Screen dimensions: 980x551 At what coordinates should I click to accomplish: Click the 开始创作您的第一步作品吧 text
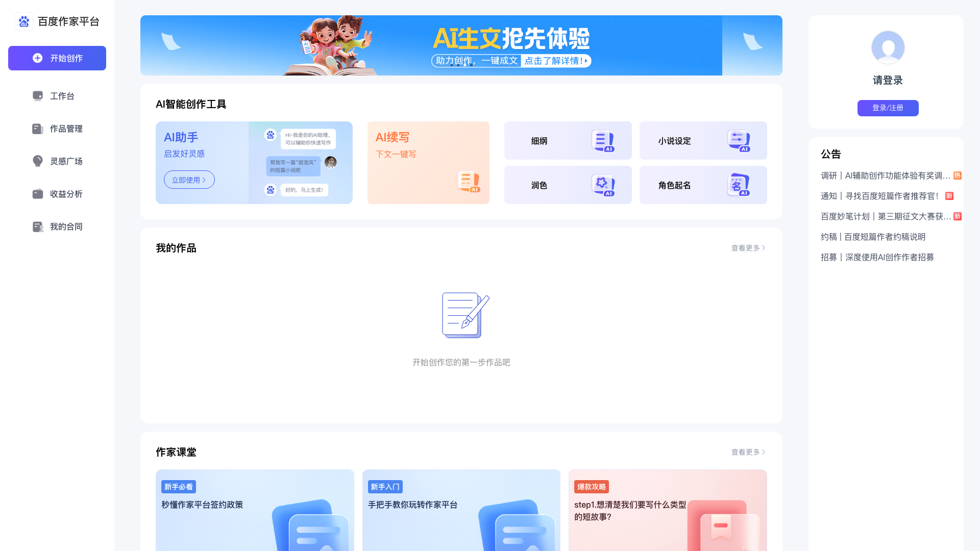pos(461,362)
